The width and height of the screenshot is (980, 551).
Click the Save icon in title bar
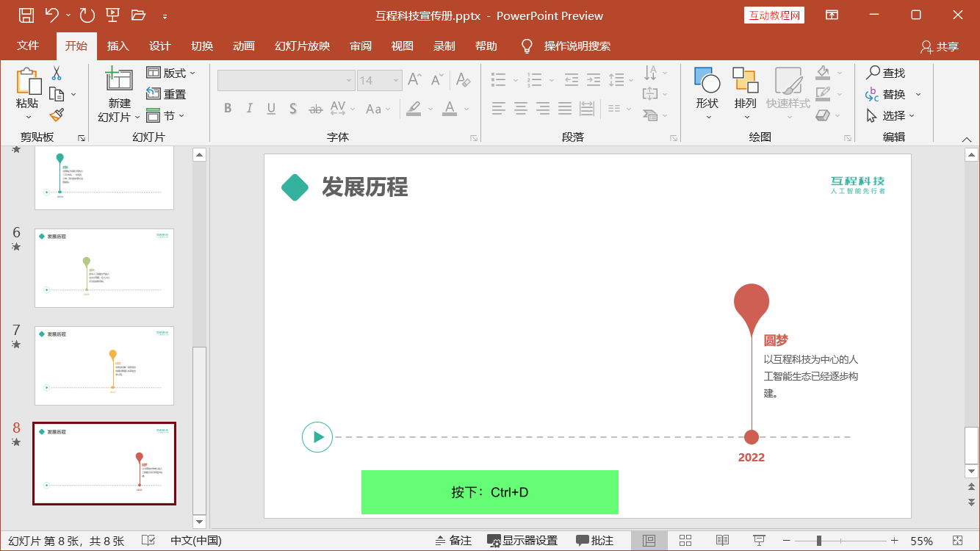26,15
